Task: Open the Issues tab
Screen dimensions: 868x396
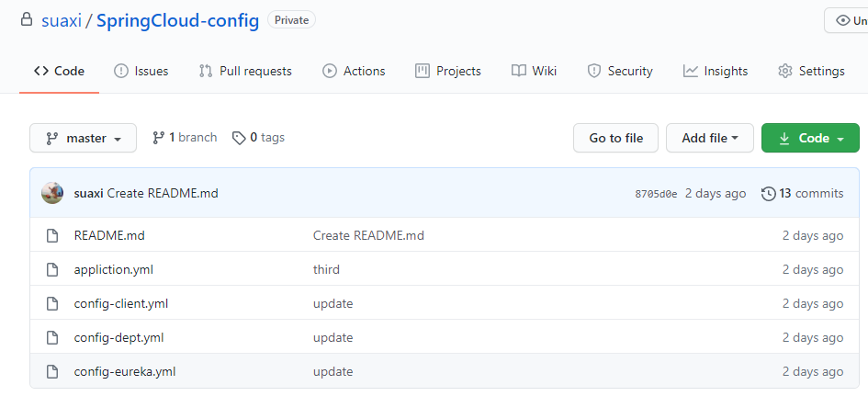Action: click(141, 71)
